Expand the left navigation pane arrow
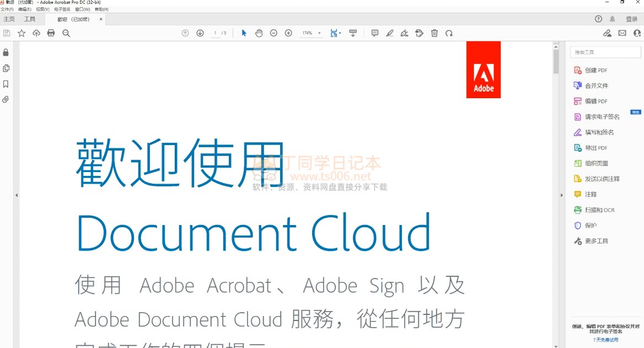This screenshot has height=348, width=644. (16, 195)
